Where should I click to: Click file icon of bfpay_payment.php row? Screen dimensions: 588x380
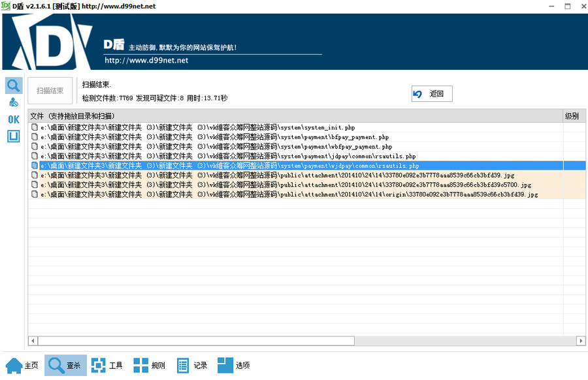pos(35,136)
